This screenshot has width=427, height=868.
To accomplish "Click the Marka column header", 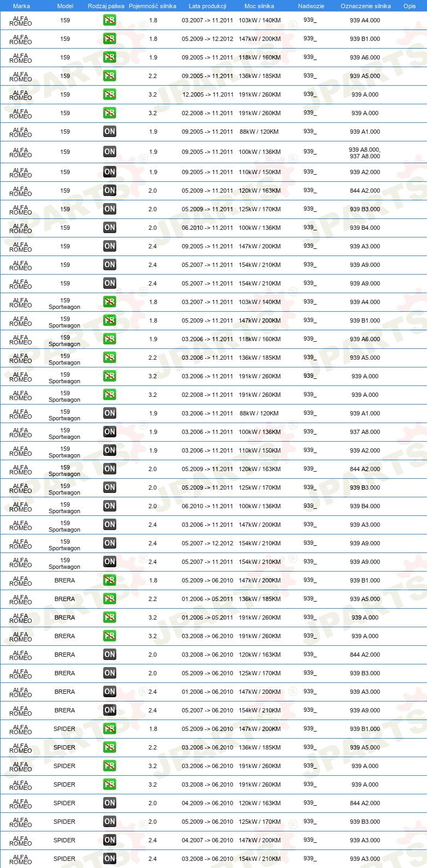I will point(21,6).
